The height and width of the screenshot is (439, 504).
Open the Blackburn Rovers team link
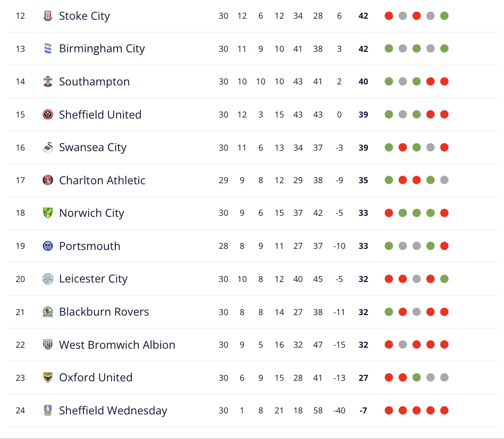[104, 312]
